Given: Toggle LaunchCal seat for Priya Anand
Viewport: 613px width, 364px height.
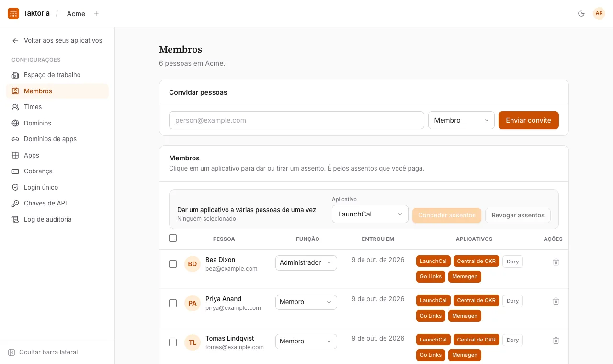Looking at the screenshot, I should click(x=433, y=301).
